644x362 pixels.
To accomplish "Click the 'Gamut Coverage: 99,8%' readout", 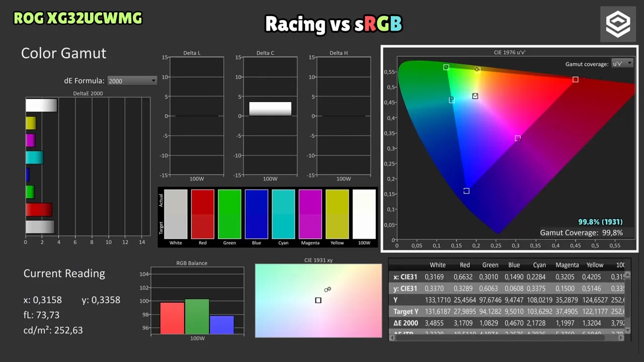I will [x=582, y=233].
